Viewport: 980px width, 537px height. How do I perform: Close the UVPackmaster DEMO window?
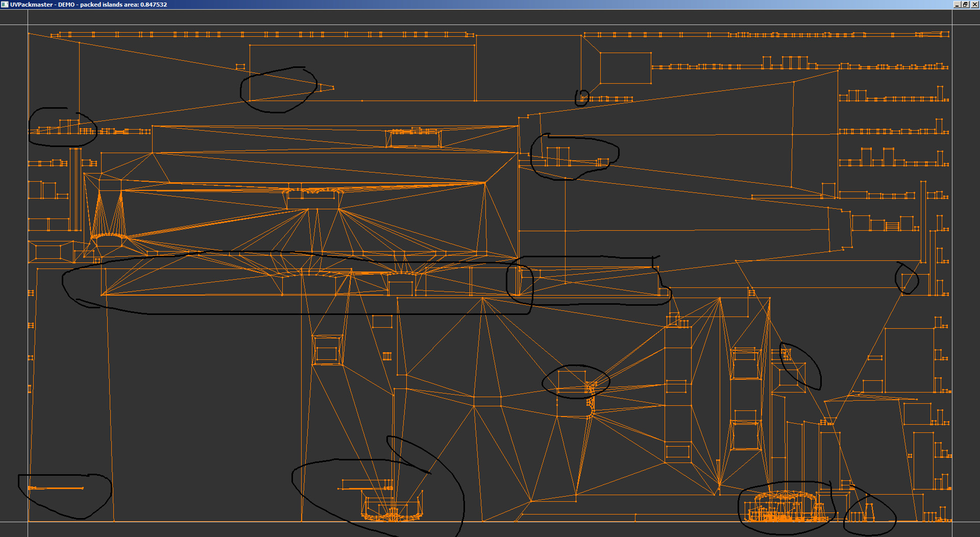click(974, 5)
